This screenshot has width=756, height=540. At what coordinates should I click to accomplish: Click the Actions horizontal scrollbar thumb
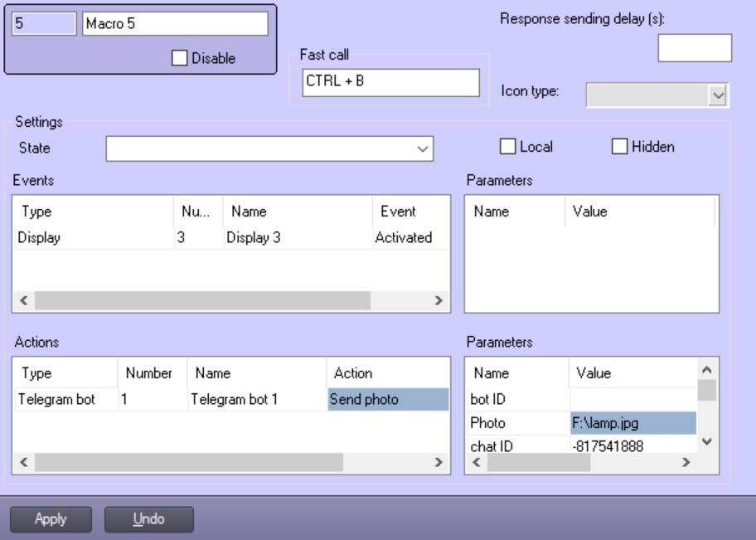click(188, 462)
